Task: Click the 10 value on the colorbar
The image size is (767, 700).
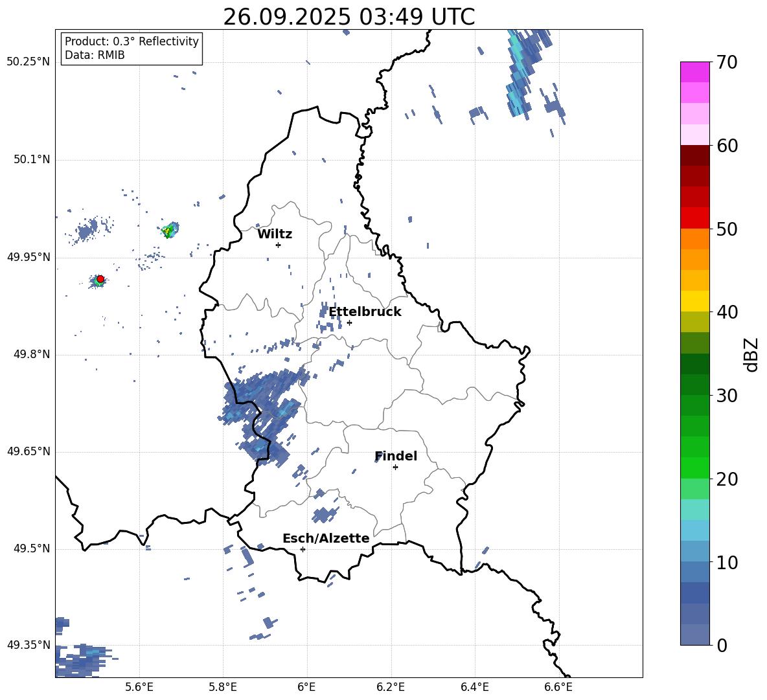Action: point(726,562)
